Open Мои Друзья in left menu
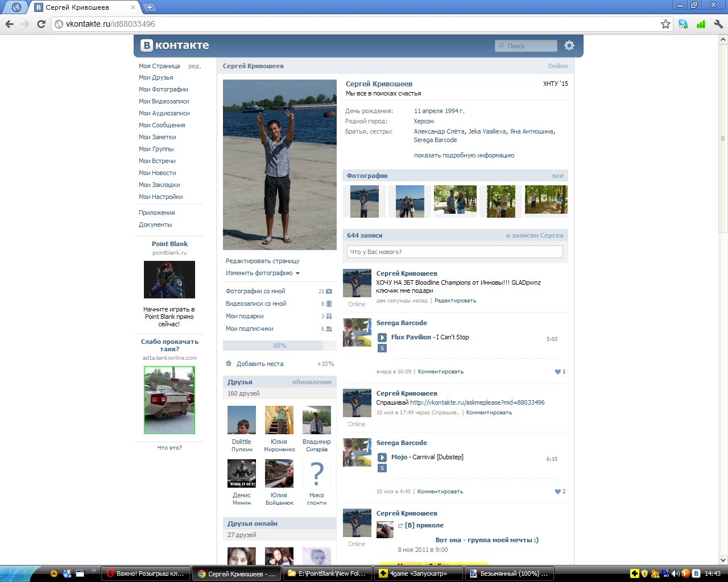This screenshot has width=728, height=582. coord(156,78)
